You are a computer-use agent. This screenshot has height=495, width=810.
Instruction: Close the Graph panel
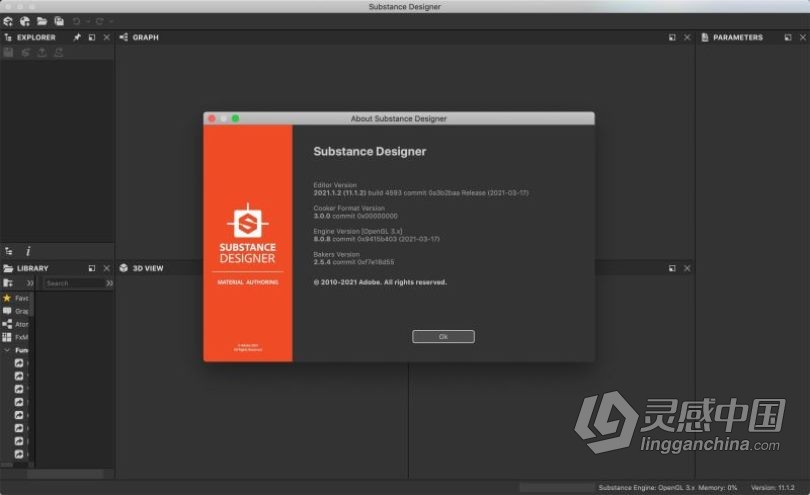687,37
